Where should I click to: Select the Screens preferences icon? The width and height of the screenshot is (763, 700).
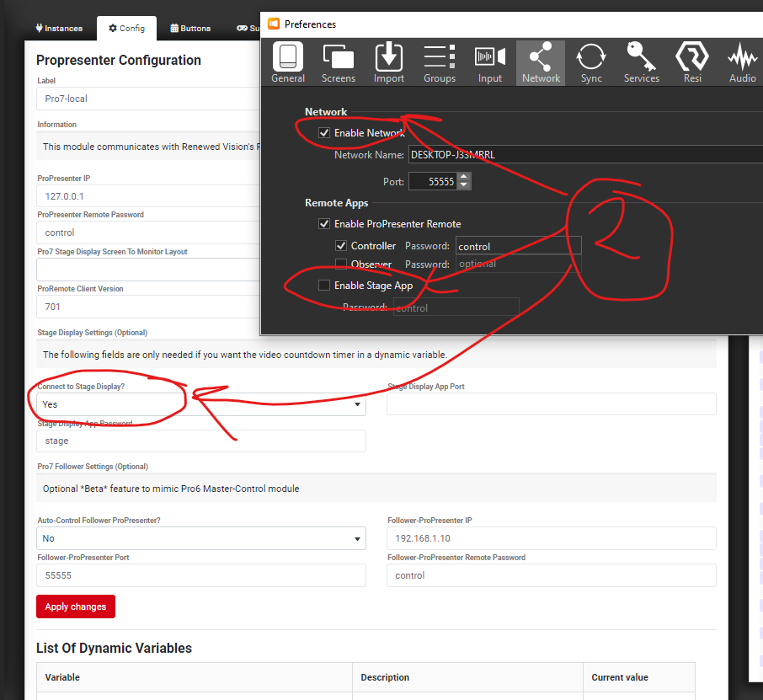[x=338, y=61]
